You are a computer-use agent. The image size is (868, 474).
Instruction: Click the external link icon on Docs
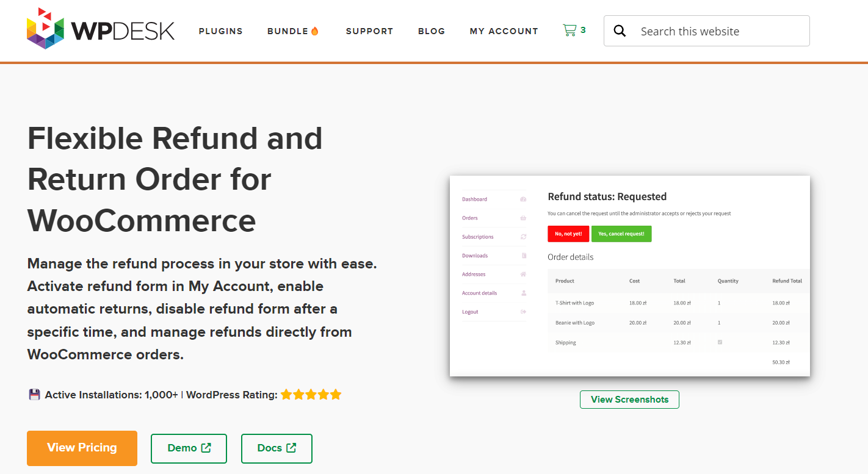pos(291,448)
